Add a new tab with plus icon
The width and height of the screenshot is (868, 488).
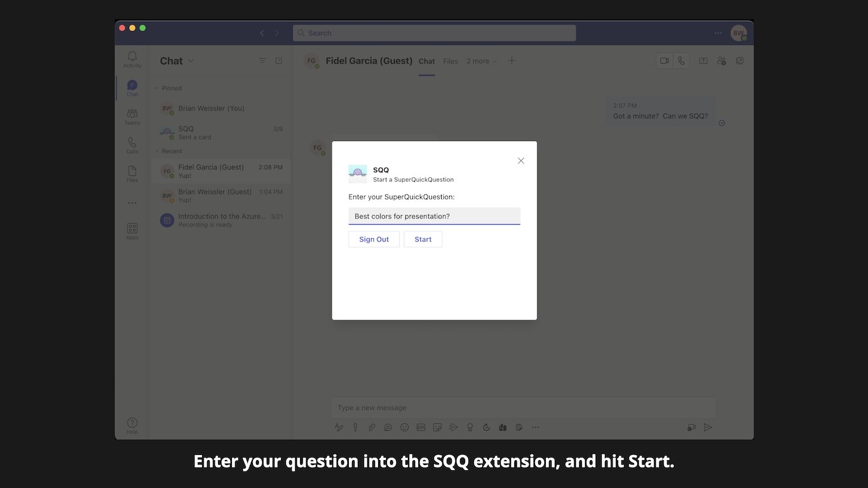coord(512,60)
